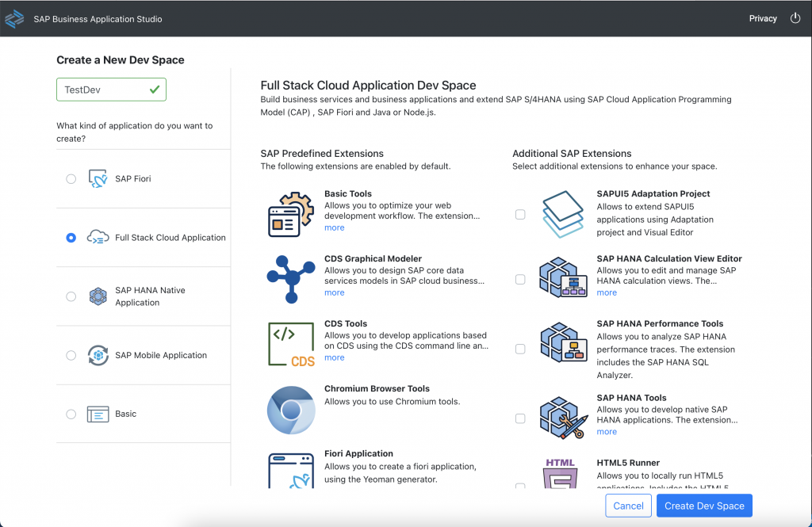This screenshot has height=527, width=812.
Task: Click the 'Basic Tools' title text
Action: [x=348, y=193]
